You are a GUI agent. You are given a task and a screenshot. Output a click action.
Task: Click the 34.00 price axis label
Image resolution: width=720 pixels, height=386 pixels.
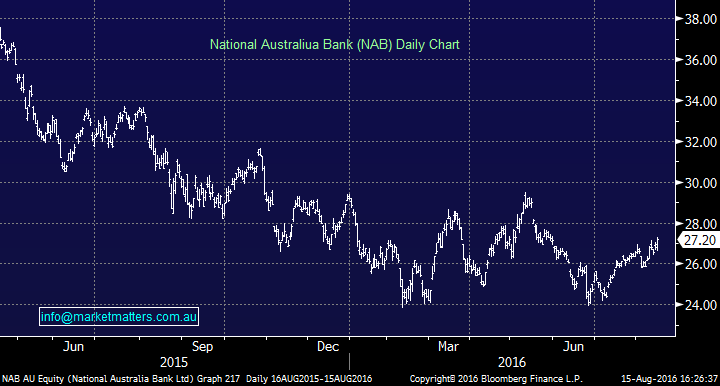(x=701, y=101)
